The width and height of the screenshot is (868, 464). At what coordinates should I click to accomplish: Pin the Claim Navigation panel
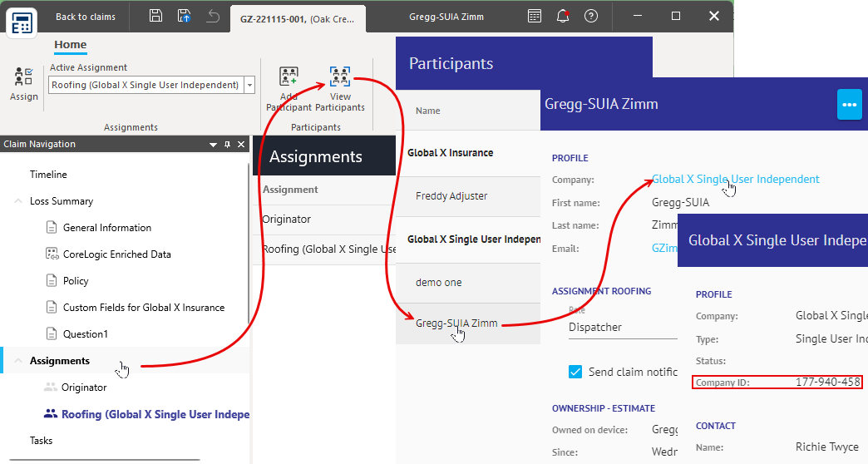(x=227, y=145)
